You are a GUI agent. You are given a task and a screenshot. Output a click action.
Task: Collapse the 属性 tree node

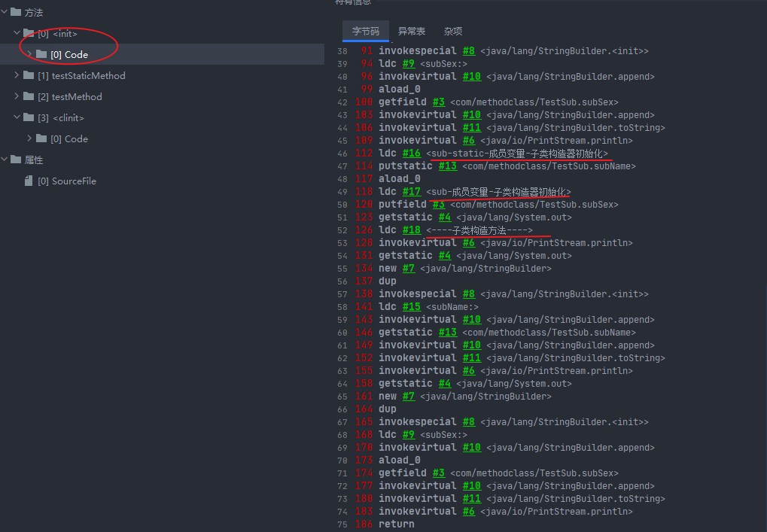pyautogui.click(x=5, y=159)
